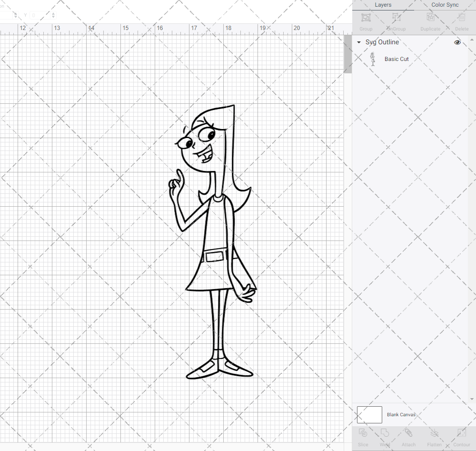Hide the Svg Outline layer visibility
The height and width of the screenshot is (451, 476).
[x=457, y=42]
